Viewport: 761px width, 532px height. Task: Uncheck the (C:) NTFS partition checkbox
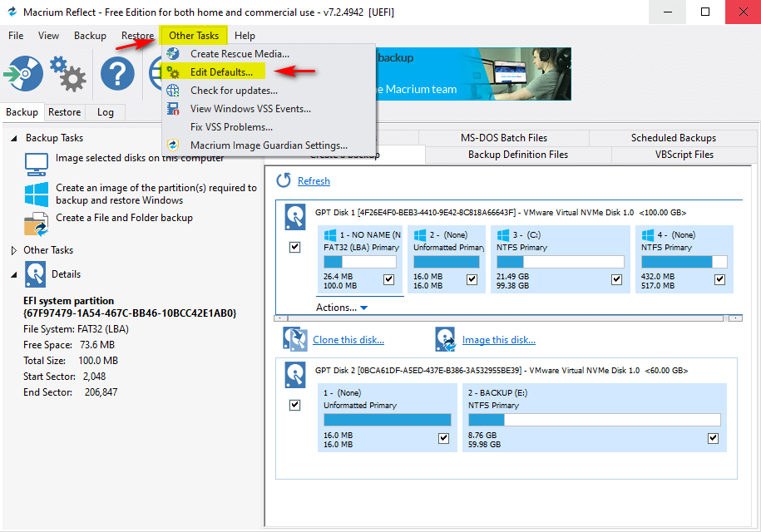(x=616, y=279)
